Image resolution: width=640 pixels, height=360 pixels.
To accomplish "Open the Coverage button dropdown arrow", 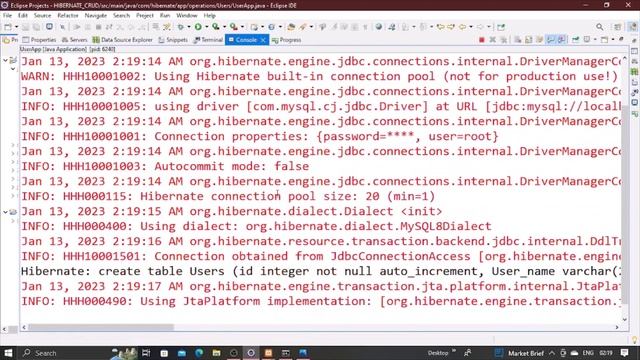I will [x=224, y=27].
